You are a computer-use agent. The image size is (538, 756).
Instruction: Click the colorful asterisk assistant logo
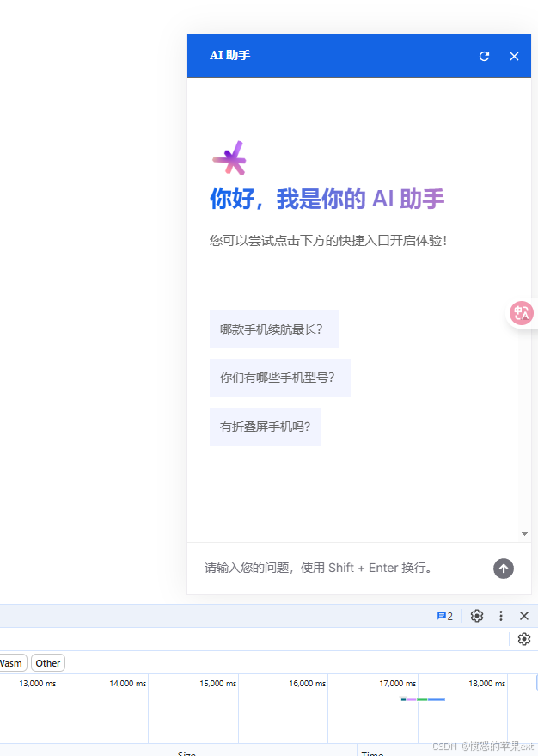pos(229,157)
